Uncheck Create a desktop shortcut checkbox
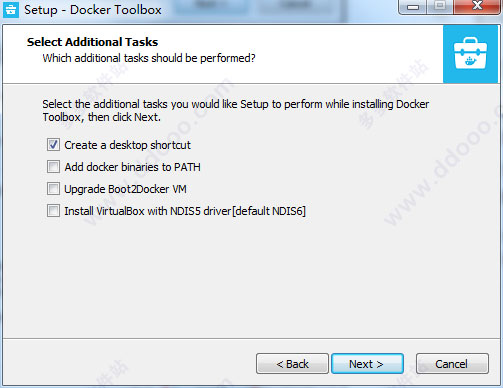This screenshot has width=503, height=388. pos(53,145)
